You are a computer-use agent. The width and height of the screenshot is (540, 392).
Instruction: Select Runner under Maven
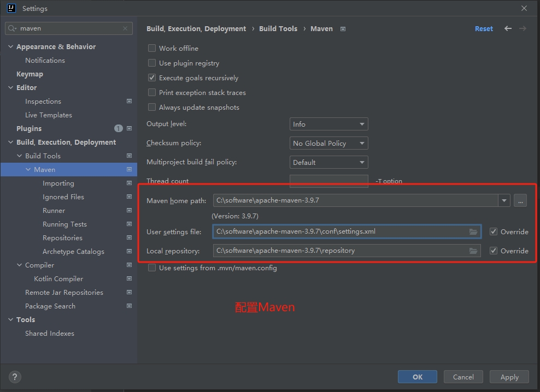[54, 211]
